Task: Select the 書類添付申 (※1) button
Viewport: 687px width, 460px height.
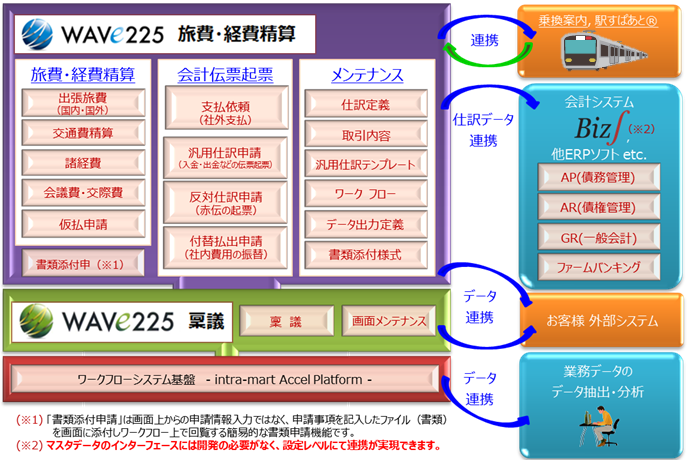Action: tap(83, 263)
